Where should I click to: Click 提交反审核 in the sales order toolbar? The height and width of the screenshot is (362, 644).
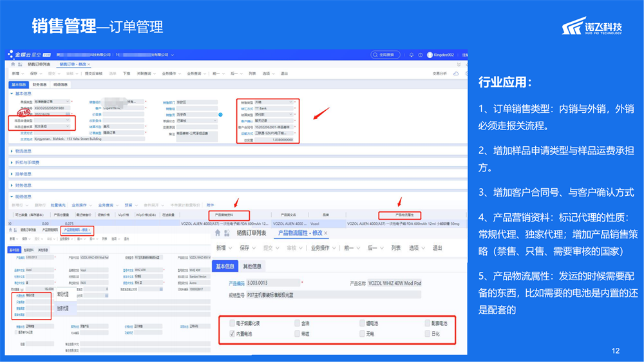coord(93,73)
